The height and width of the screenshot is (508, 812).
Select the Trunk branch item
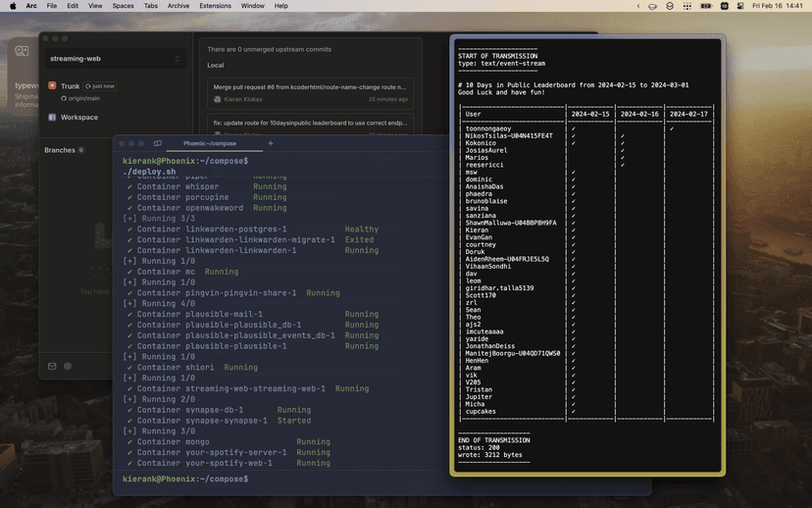70,86
